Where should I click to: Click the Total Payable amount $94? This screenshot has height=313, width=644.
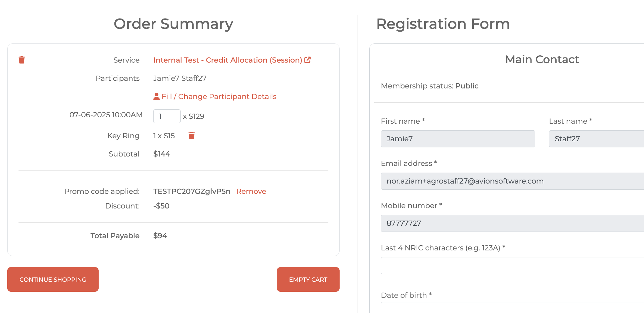coord(160,236)
